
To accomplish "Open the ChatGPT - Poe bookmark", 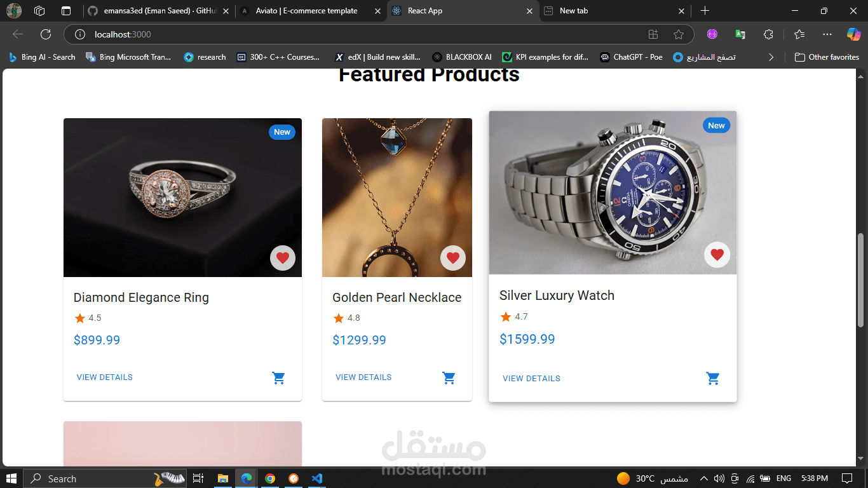I will point(631,57).
